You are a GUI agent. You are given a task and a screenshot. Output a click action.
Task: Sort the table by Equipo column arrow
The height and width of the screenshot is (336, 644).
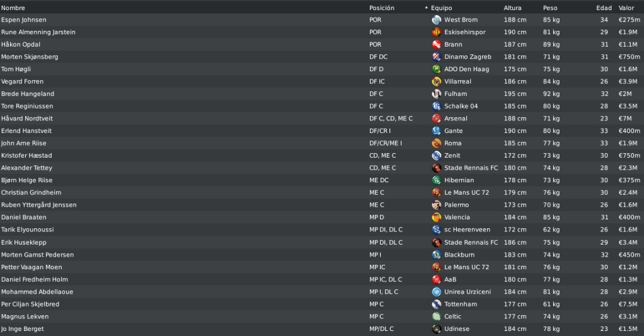click(427, 8)
